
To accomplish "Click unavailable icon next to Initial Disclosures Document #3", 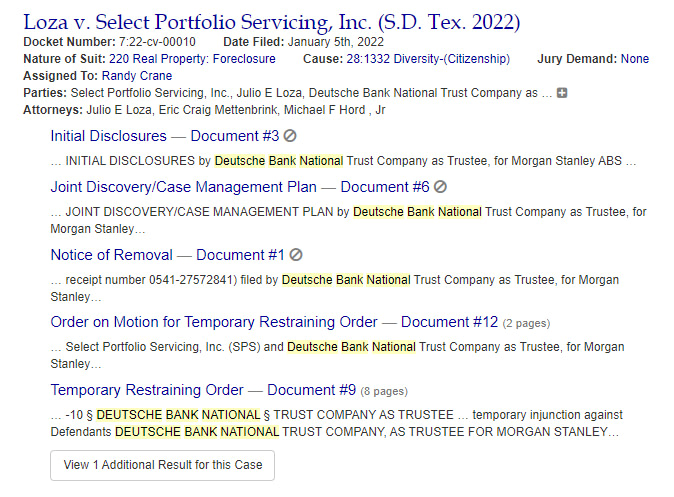I will pyautogui.click(x=290, y=136).
